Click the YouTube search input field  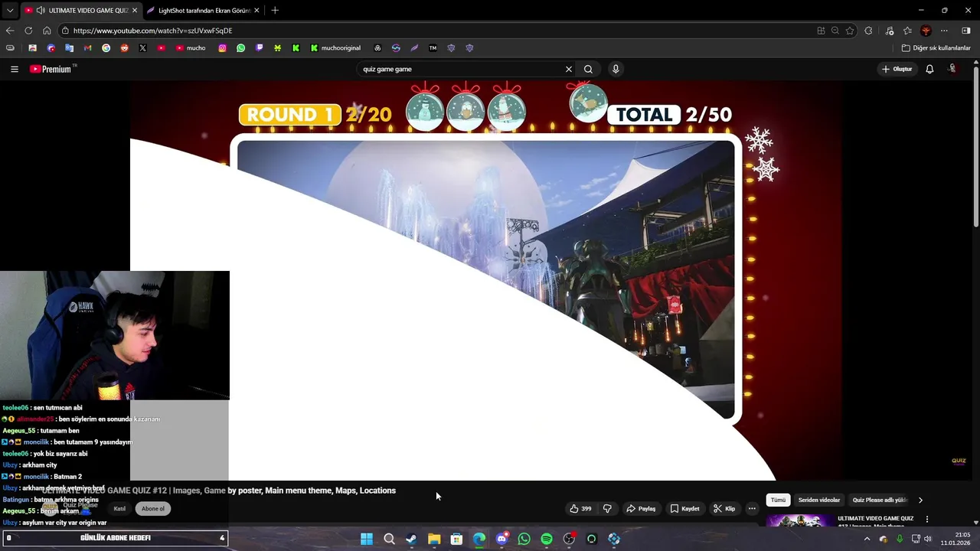coord(459,69)
